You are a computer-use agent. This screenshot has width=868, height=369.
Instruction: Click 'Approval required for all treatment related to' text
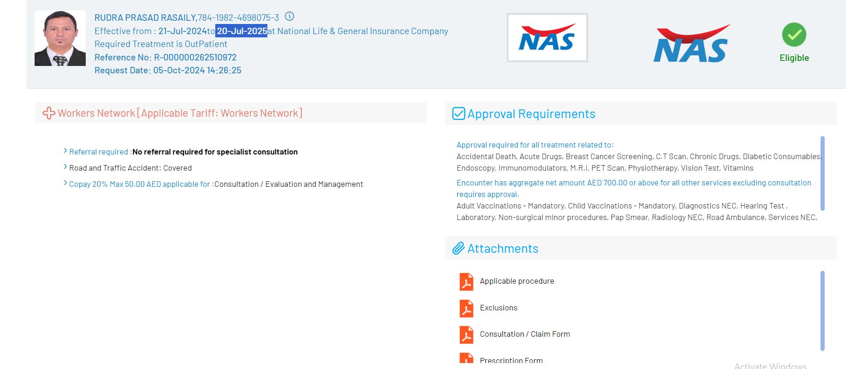pos(535,145)
